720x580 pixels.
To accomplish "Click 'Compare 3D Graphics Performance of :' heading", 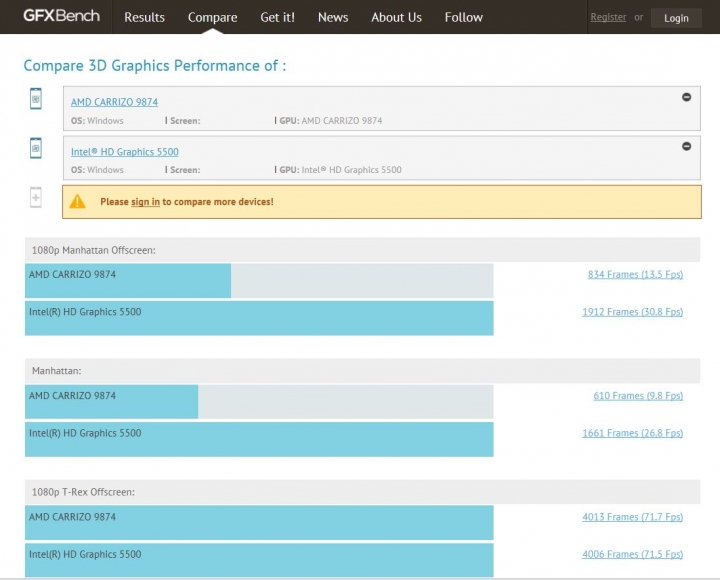I will pos(155,66).
